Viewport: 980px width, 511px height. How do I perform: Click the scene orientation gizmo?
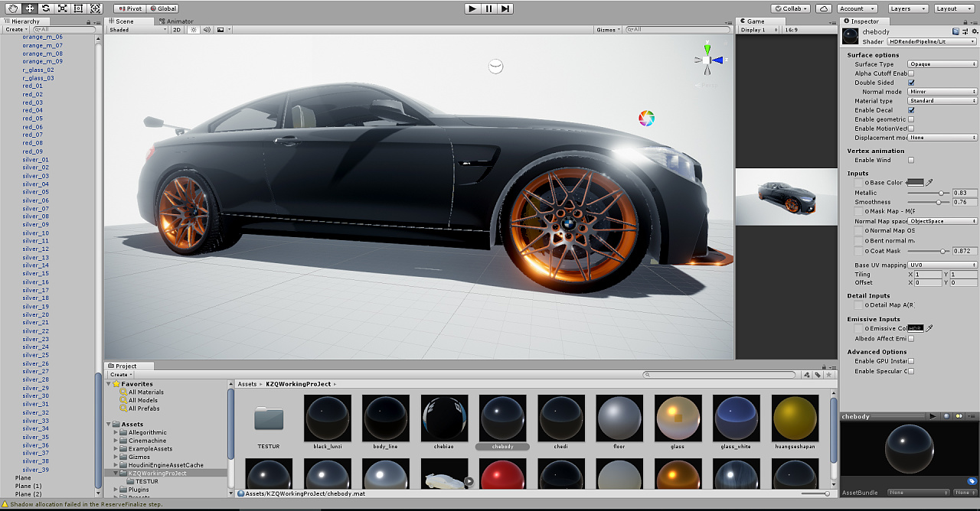707,60
